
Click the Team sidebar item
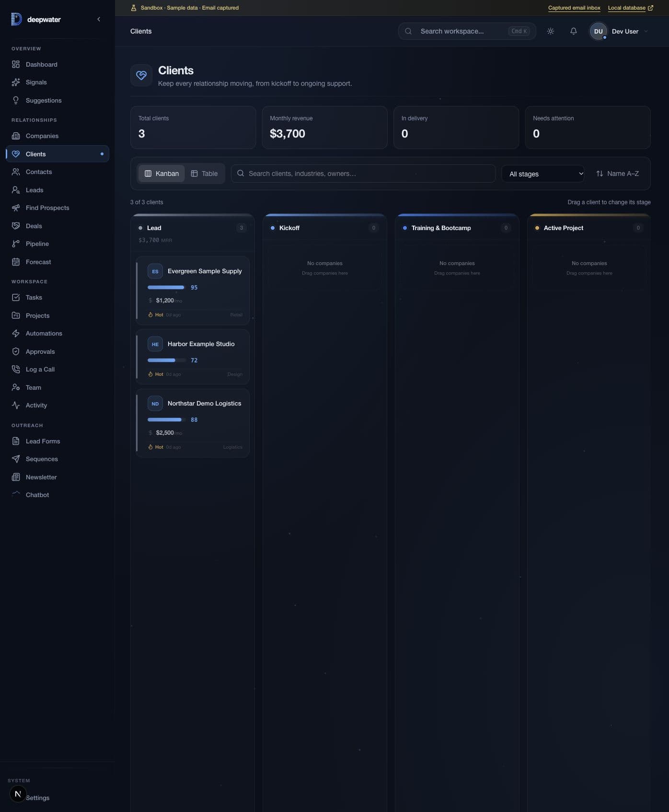[58, 387]
